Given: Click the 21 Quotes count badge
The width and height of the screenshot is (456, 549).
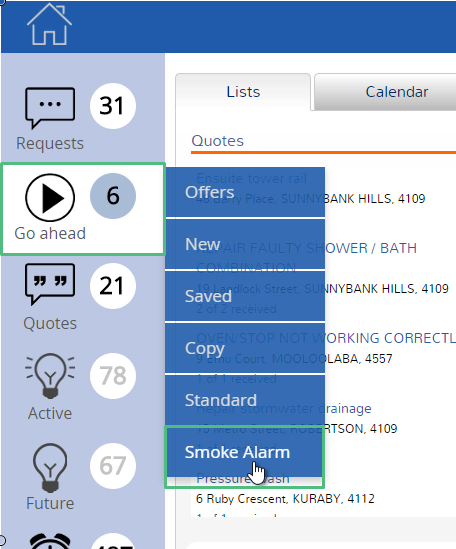Looking at the screenshot, I should click(x=113, y=286).
